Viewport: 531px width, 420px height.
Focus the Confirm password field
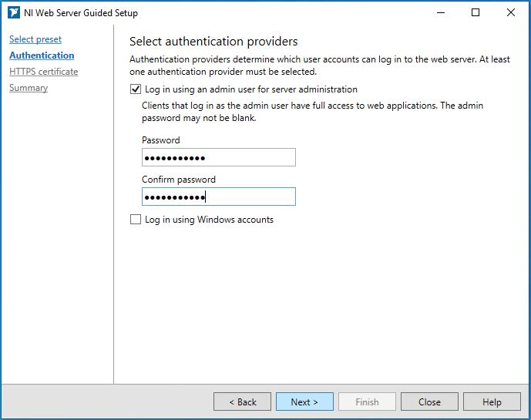[x=218, y=197]
